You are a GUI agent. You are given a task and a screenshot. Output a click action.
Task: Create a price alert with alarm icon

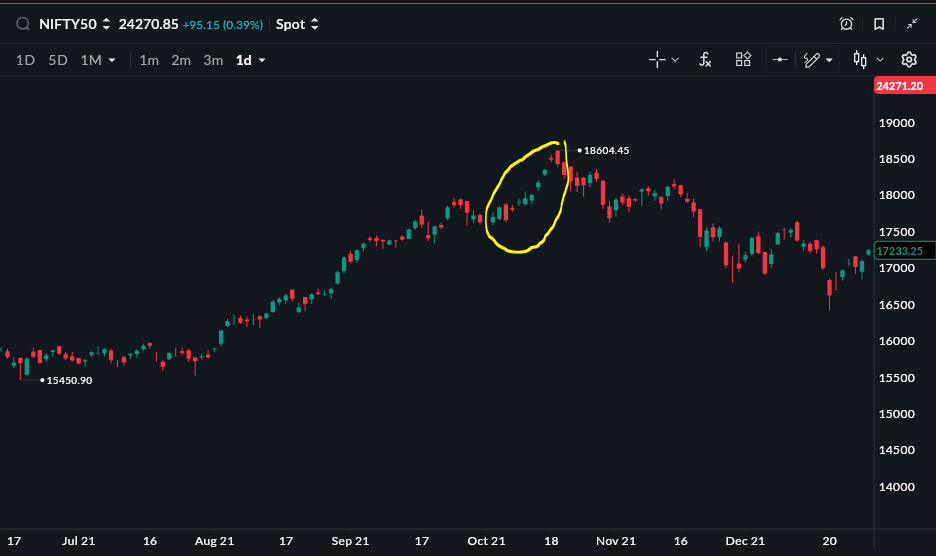click(x=846, y=24)
